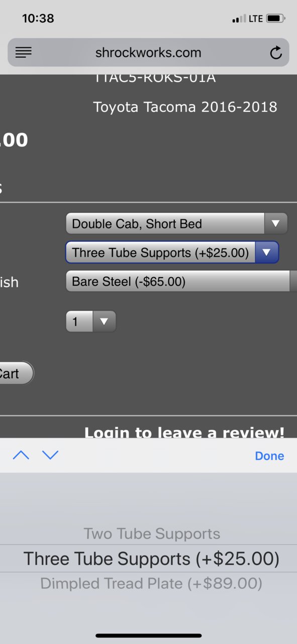Follow Login to leave a review link
The width and height of the screenshot is (297, 644).
(x=184, y=432)
